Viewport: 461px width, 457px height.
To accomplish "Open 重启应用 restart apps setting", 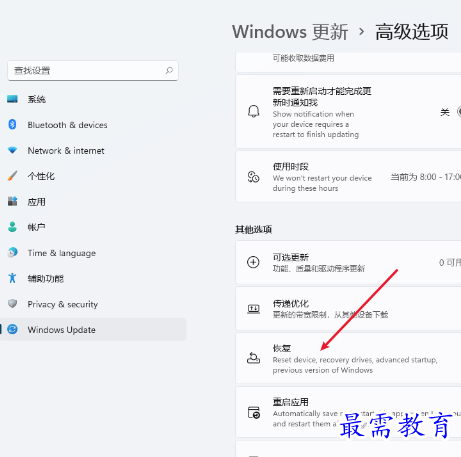I will pos(348,412).
